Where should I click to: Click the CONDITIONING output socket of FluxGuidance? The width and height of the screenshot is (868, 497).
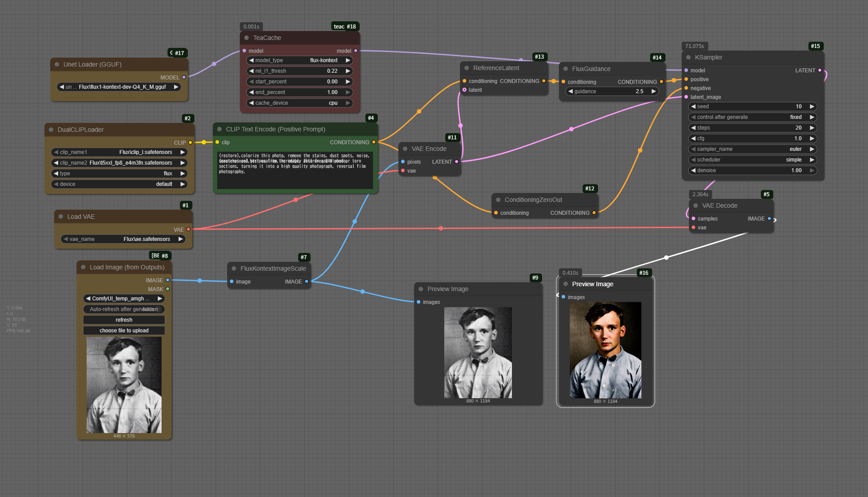pyautogui.click(x=661, y=82)
